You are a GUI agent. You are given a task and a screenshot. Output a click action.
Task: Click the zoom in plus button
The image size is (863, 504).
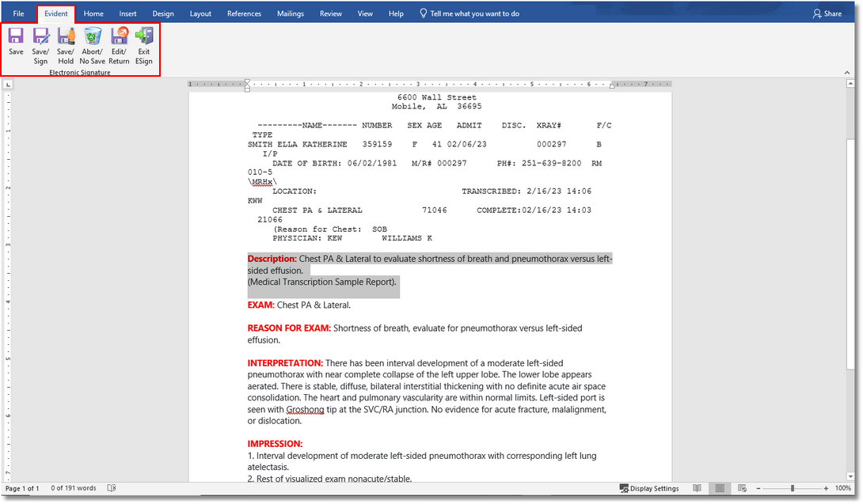point(826,489)
